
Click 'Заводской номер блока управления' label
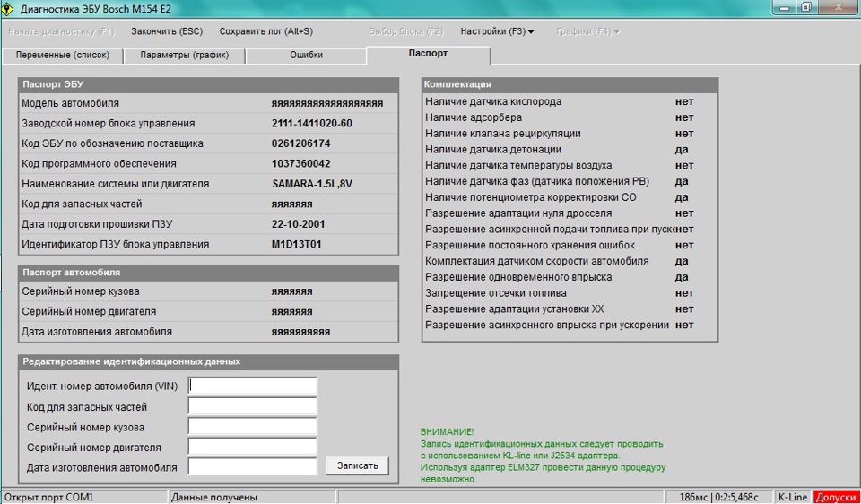pos(109,124)
